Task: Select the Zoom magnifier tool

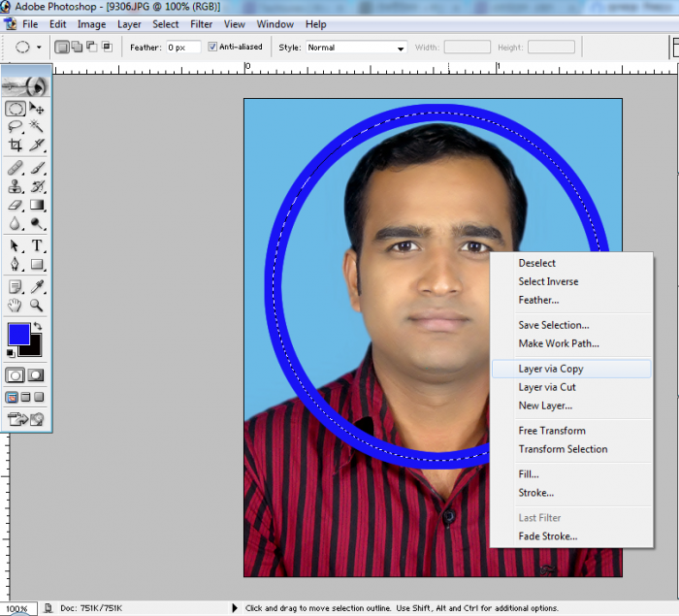Action: click(37, 305)
